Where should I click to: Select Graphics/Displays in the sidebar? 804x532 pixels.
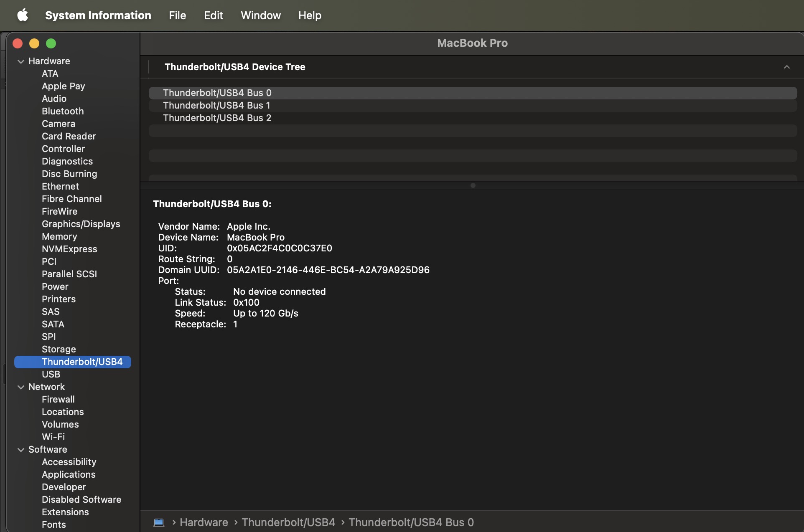pos(81,224)
